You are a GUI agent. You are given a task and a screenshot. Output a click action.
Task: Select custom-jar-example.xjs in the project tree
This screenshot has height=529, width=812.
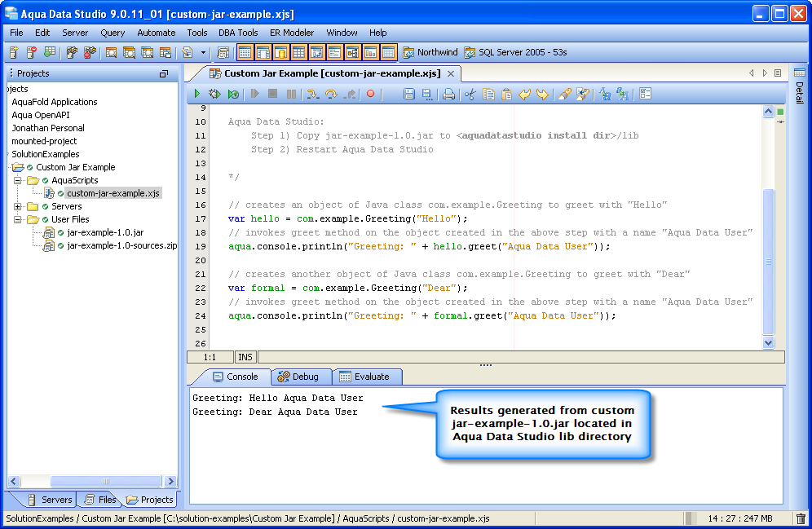[113, 193]
